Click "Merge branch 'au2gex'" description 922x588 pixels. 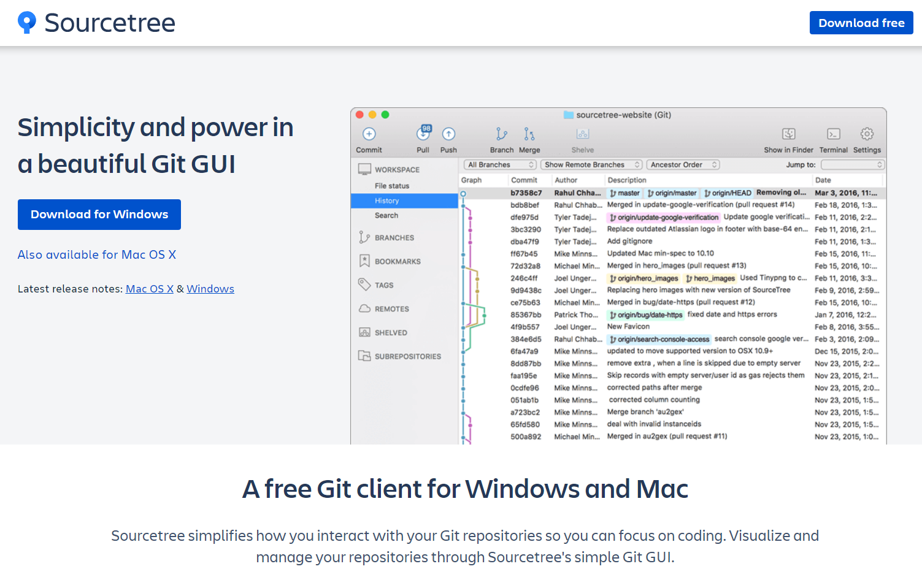(645, 412)
